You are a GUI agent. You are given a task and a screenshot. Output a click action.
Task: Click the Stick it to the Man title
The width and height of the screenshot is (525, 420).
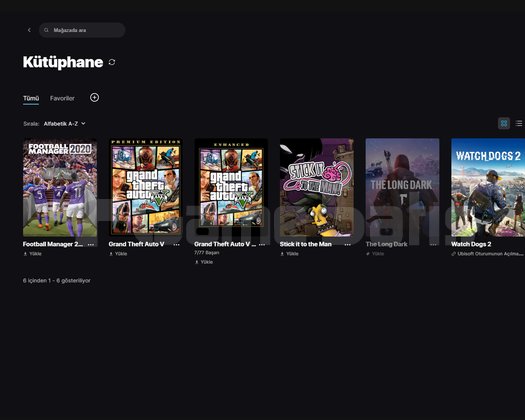click(306, 244)
